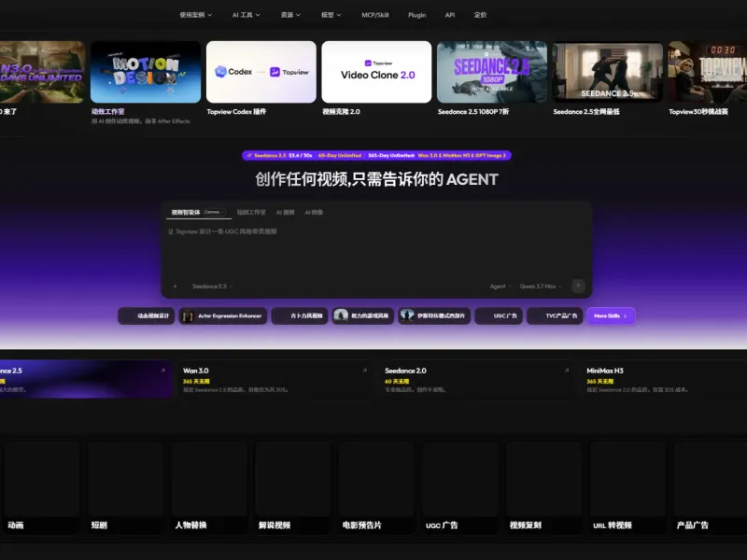Expand the 使用案例 navigation menu
Viewport: 747px width, 560px height.
(x=195, y=15)
